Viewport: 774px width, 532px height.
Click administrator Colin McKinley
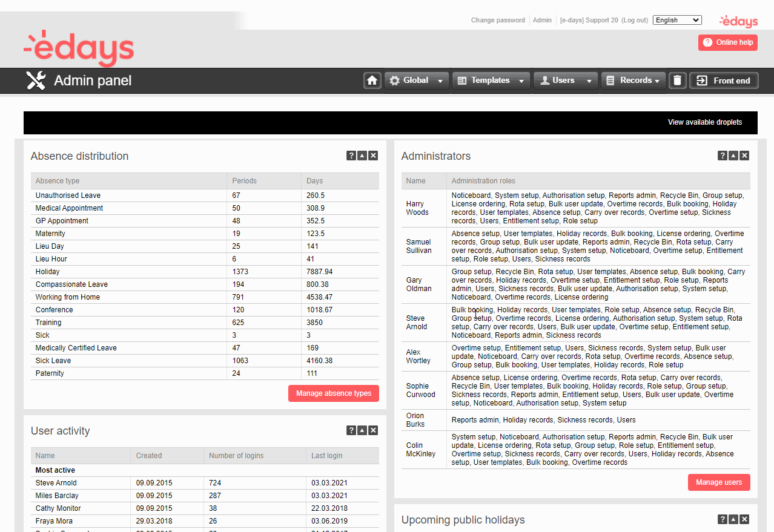tap(420, 450)
